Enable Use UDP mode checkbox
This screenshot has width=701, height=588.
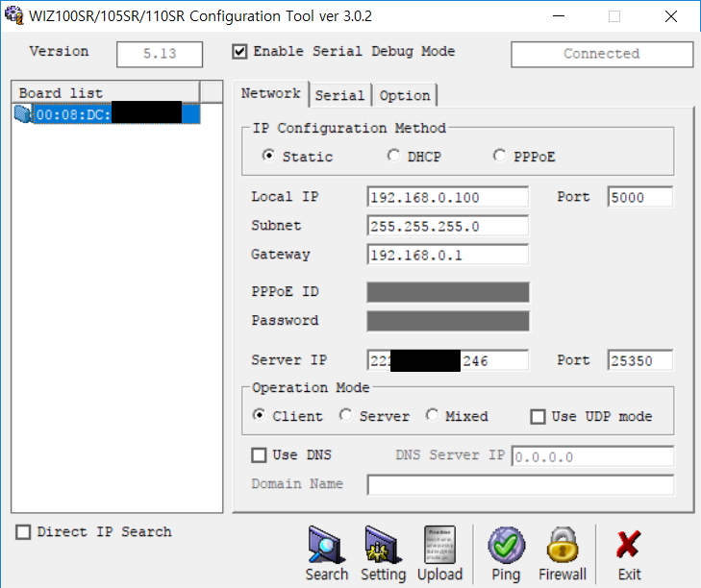tap(538, 417)
